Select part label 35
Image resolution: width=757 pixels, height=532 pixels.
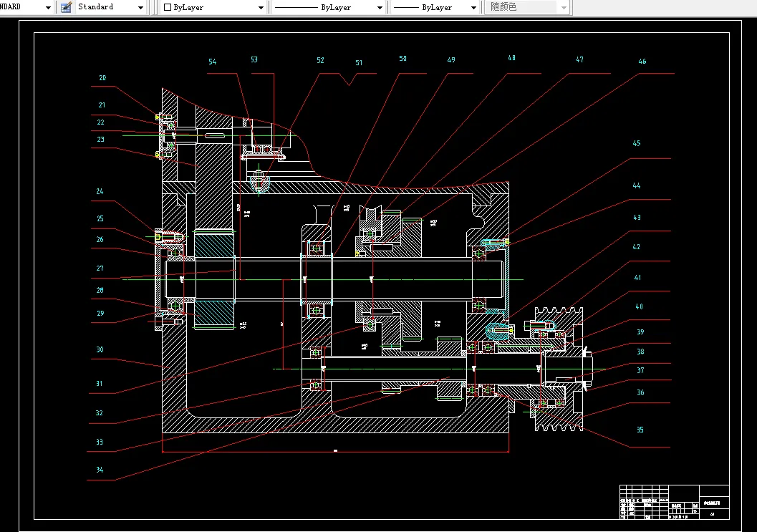click(640, 430)
